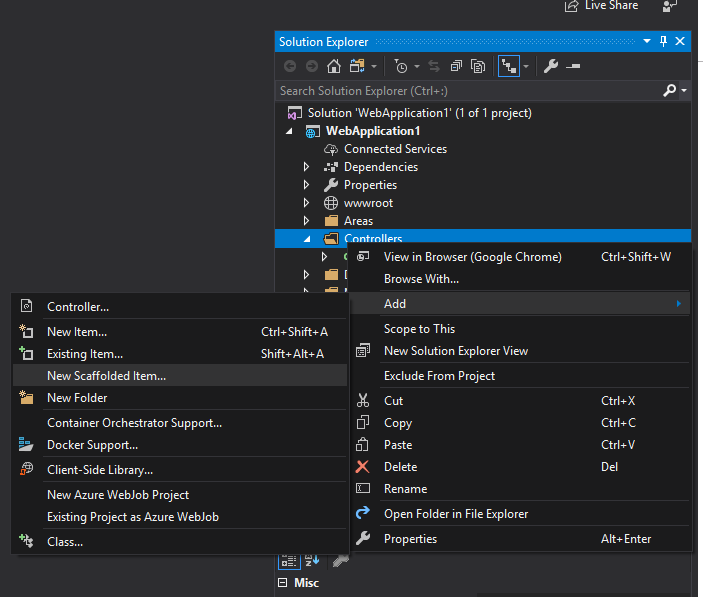Select Delete in the context menu
703x597 pixels.
coord(520,467)
